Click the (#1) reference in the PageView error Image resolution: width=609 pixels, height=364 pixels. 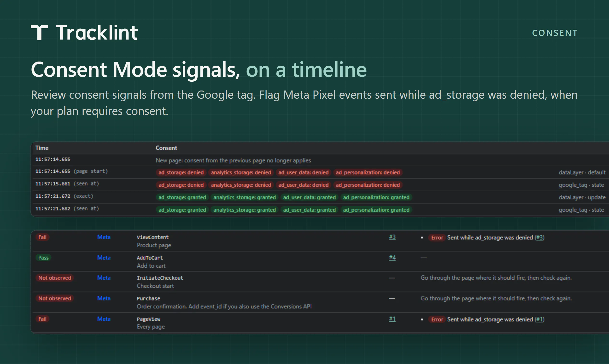point(539,320)
